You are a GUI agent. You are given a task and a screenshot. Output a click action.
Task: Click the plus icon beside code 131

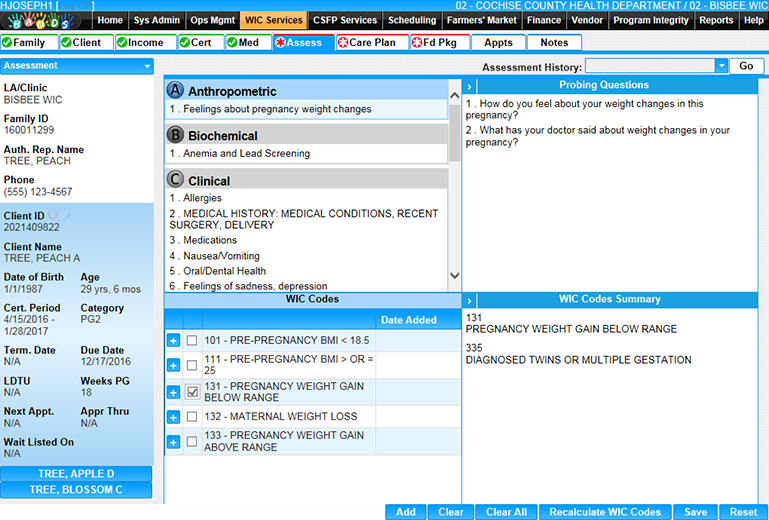173,392
